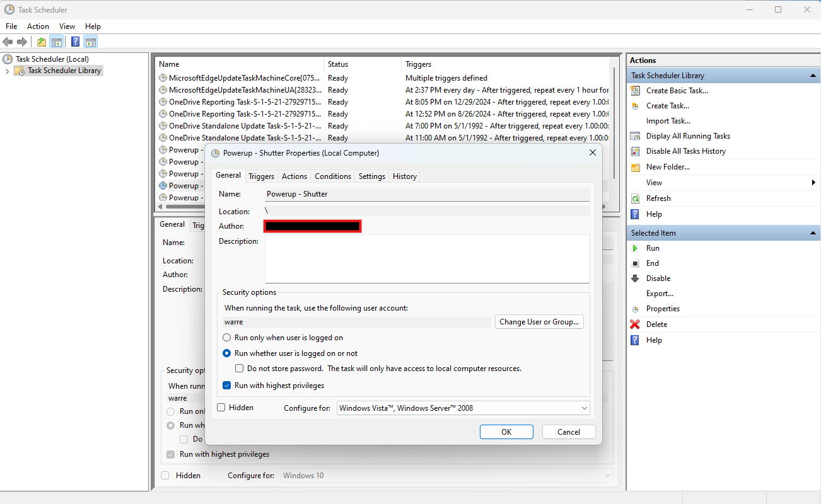
Task: Open the View menu in menu bar
Action: 67,26
